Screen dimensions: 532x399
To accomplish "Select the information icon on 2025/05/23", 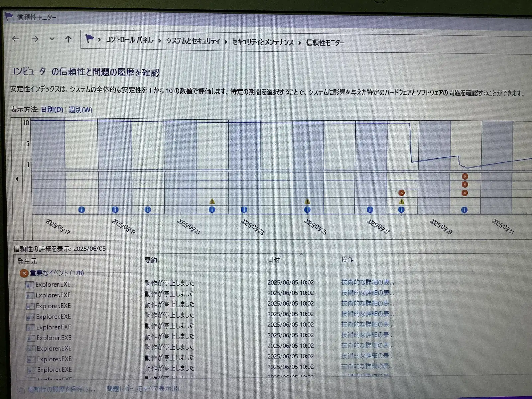I will 244,210.
